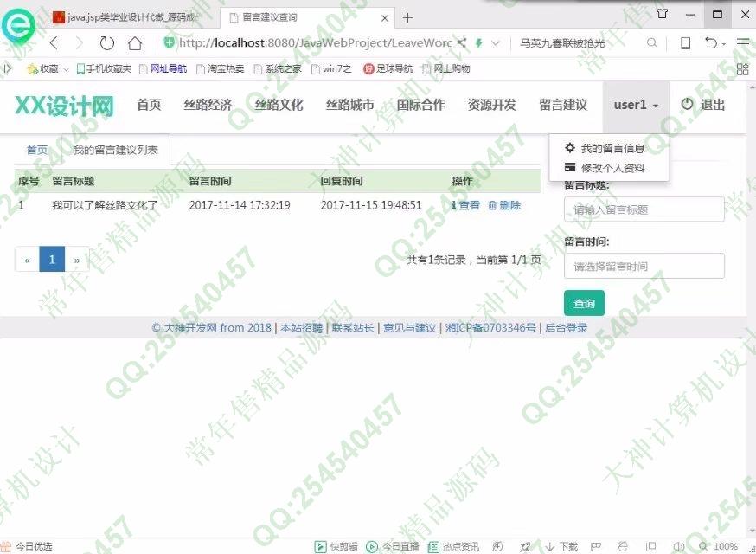The width and height of the screenshot is (756, 554).
Task: Click the 留言标题 input field
Action: point(644,209)
